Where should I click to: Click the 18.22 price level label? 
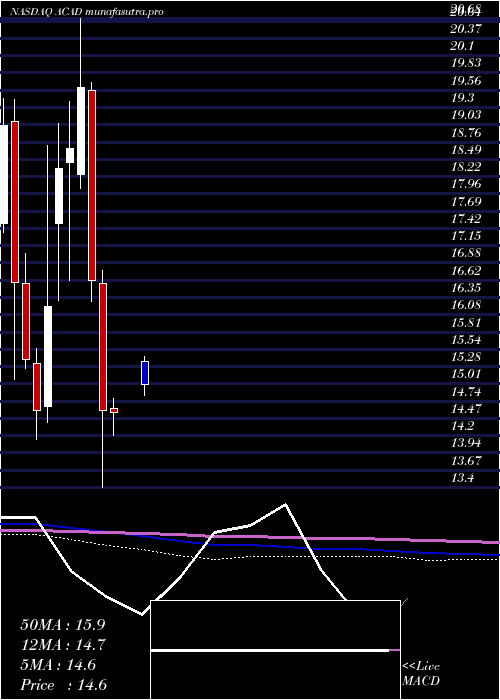click(x=467, y=167)
